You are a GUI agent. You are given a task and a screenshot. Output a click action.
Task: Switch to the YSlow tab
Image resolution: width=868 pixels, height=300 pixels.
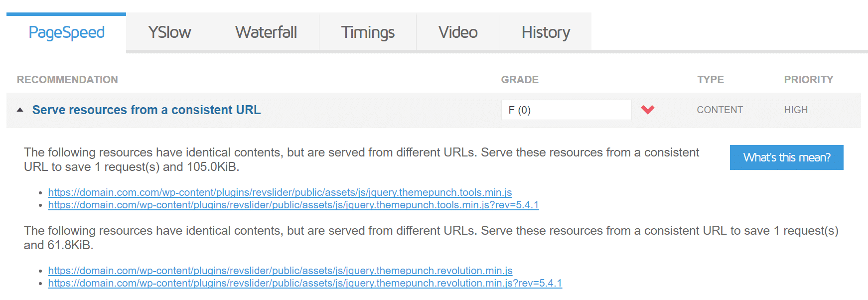coord(169,31)
